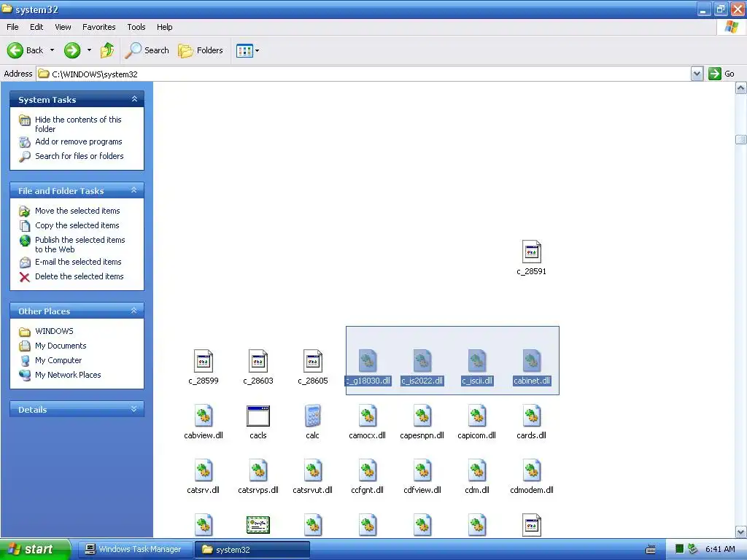Open the Back history dropdown arrow
This screenshot has width=747, height=560.
52,50
